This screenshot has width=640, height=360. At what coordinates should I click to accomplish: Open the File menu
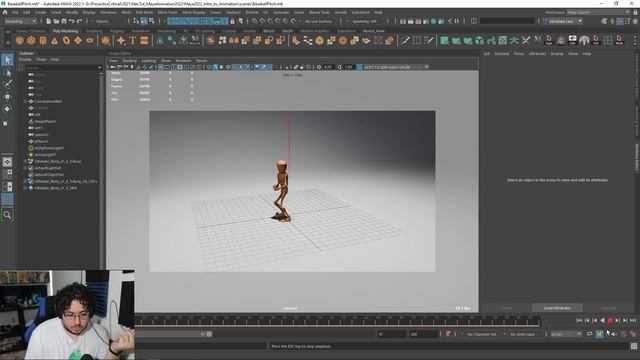15,12
